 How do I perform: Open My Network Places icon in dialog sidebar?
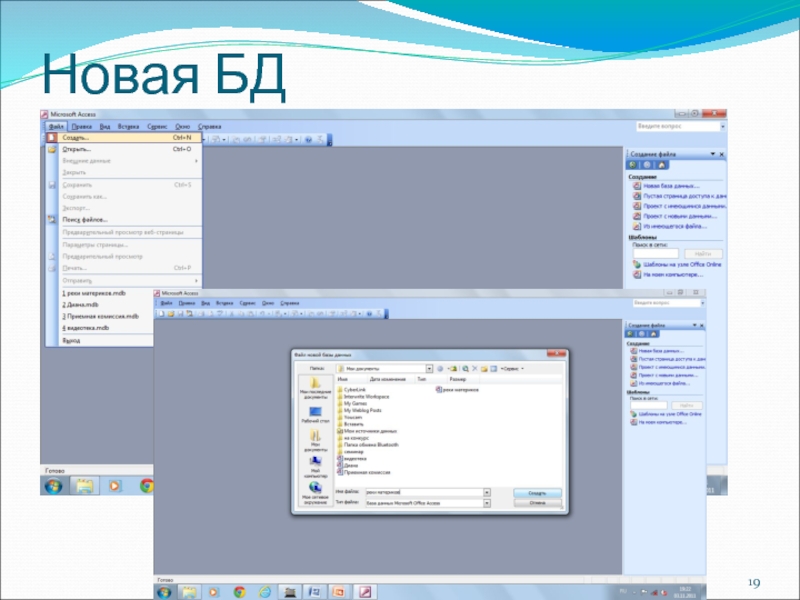click(x=315, y=493)
